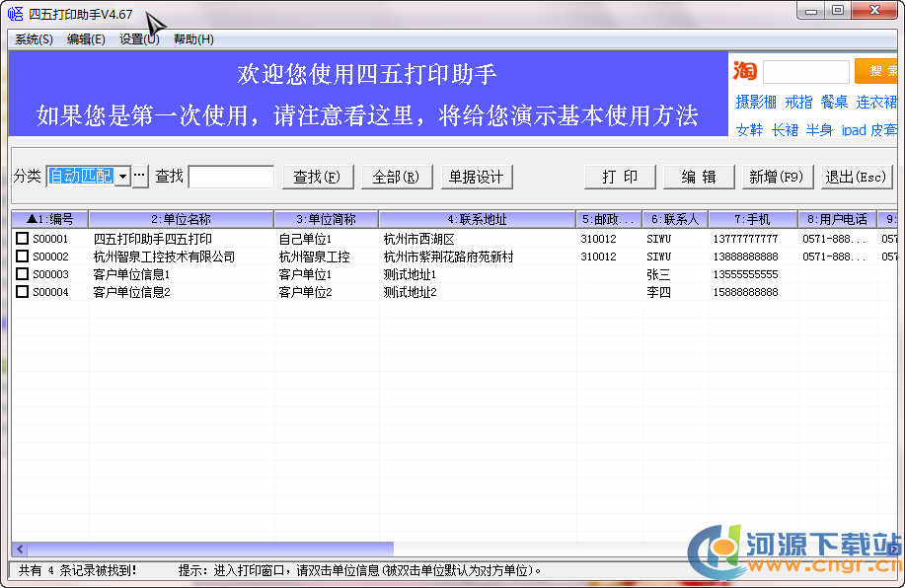Sort by the 编号 column header
This screenshot has width=905, height=588.
coord(49,219)
